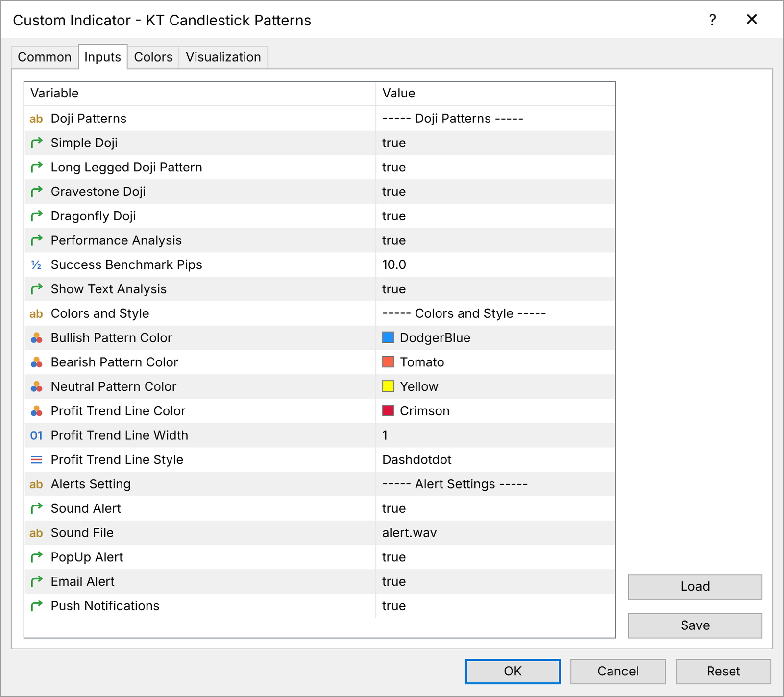784x697 pixels.
Task: Toggle the Sound Alert true value
Action: (x=495, y=508)
